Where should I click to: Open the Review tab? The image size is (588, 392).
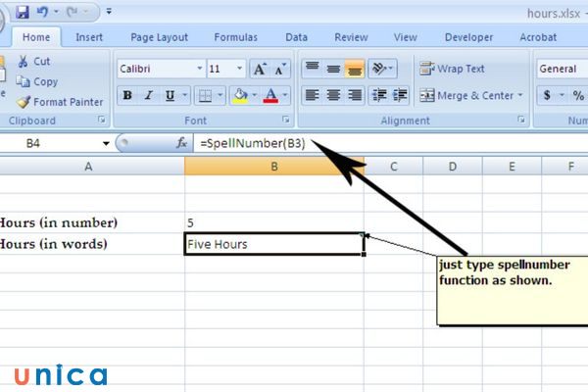(x=351, y=37)
